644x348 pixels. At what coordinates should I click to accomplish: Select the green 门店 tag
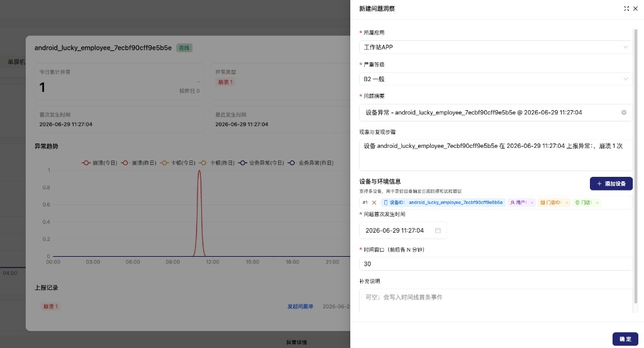click(x=587, y=203)
